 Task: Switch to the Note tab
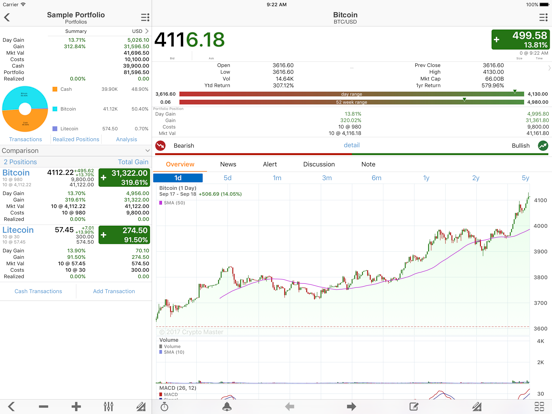(x=368, y=164)
